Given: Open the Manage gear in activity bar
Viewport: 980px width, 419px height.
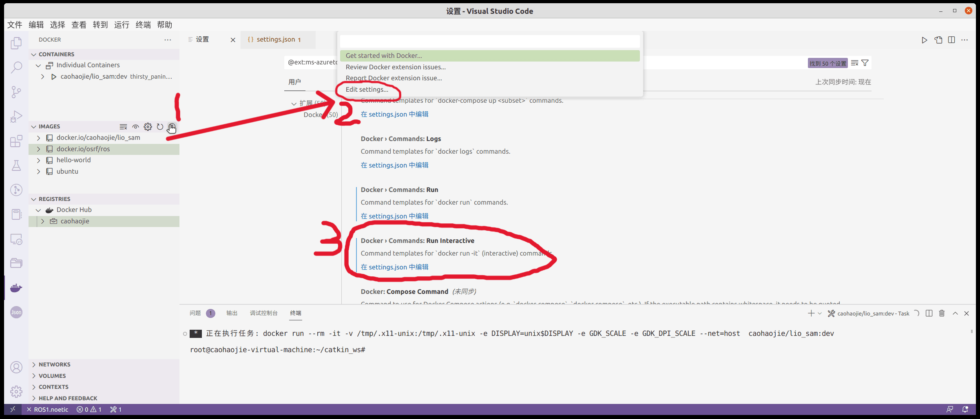Looking at the screenshot, I should pyautogui.click(x=16, y=392).
